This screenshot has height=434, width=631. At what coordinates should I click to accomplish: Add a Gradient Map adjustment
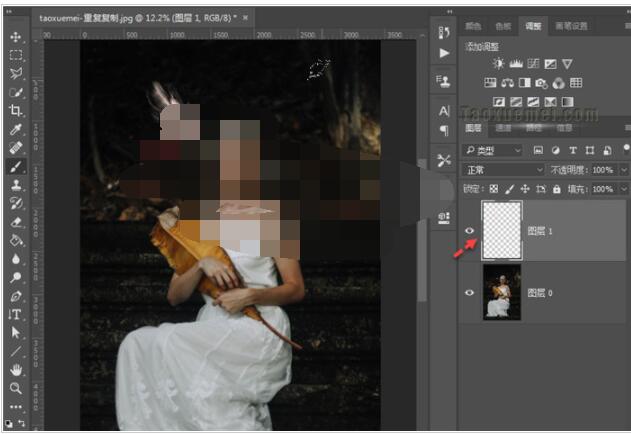567,102
